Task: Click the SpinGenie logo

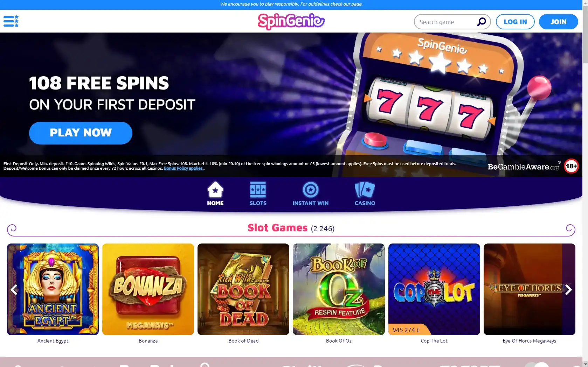Action: coord(291,21)
